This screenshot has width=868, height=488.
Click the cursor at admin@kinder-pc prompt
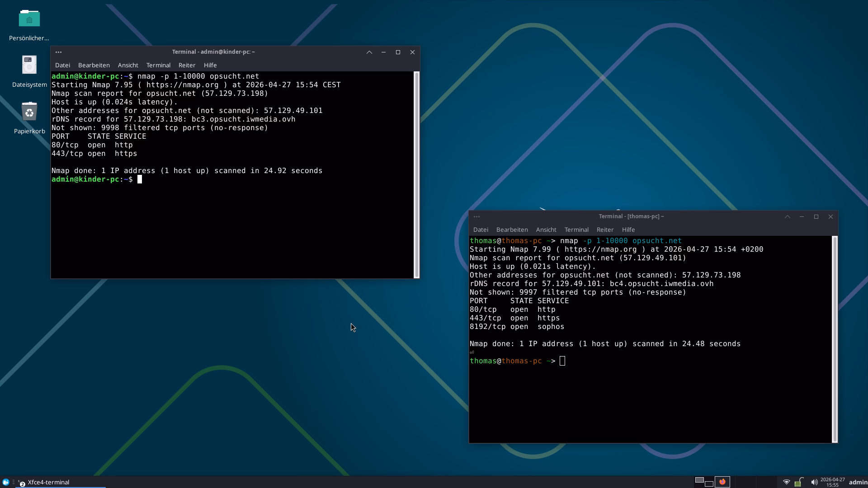point(140,179)
